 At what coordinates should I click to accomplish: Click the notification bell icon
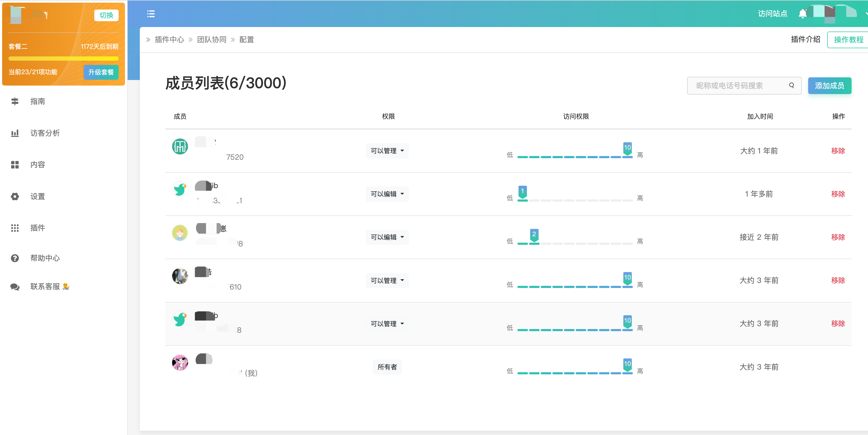(802, 14)
